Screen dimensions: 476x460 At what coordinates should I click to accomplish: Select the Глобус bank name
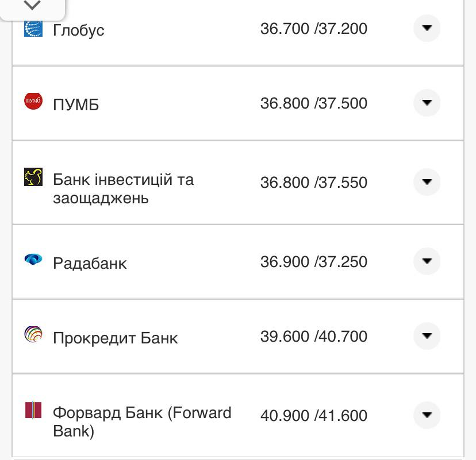tap(79, 30)
